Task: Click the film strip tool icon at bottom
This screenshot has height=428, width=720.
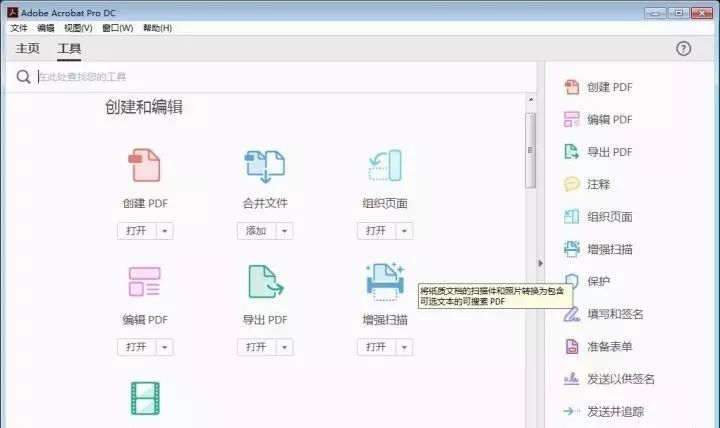Action: point(145,398)
